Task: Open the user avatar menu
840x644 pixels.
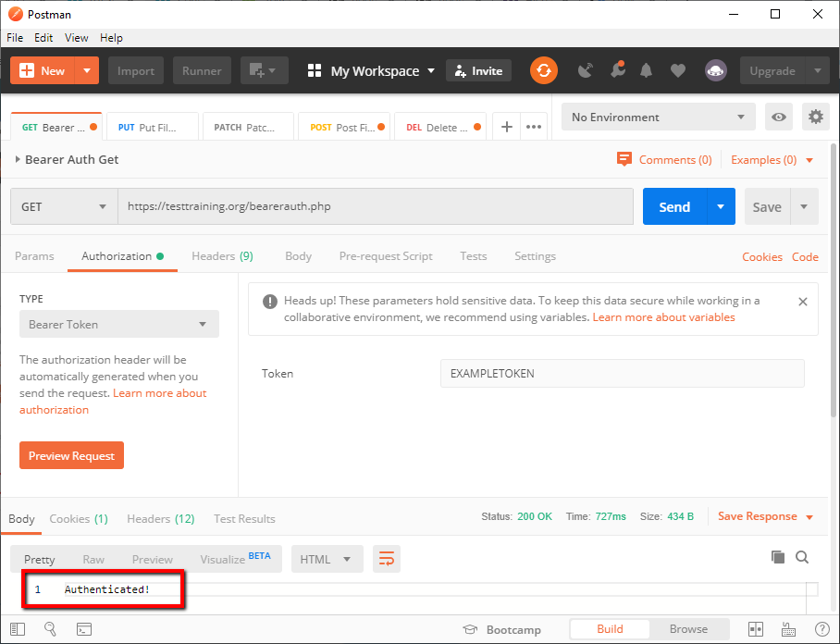Action: click(716, 70)
